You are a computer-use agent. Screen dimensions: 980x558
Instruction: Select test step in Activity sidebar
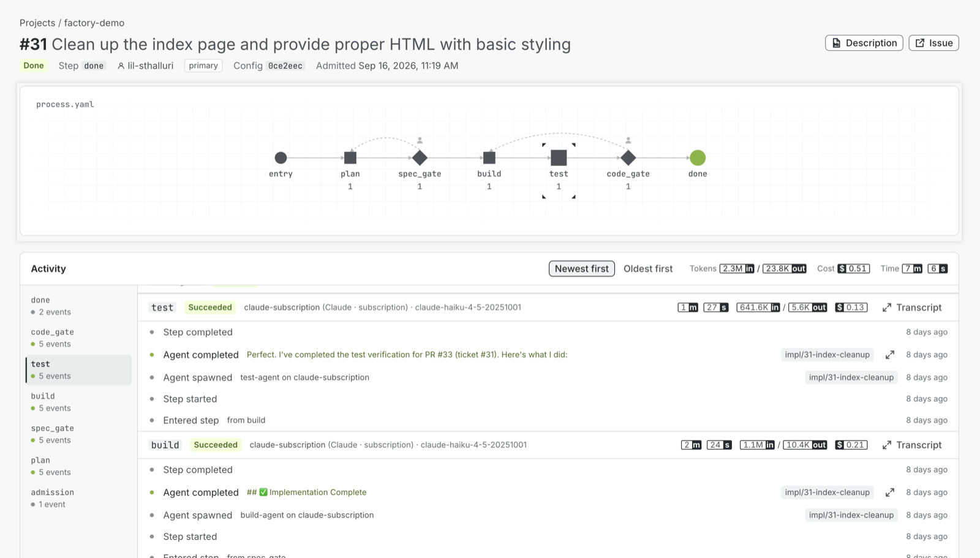click(x=78, y=370)
